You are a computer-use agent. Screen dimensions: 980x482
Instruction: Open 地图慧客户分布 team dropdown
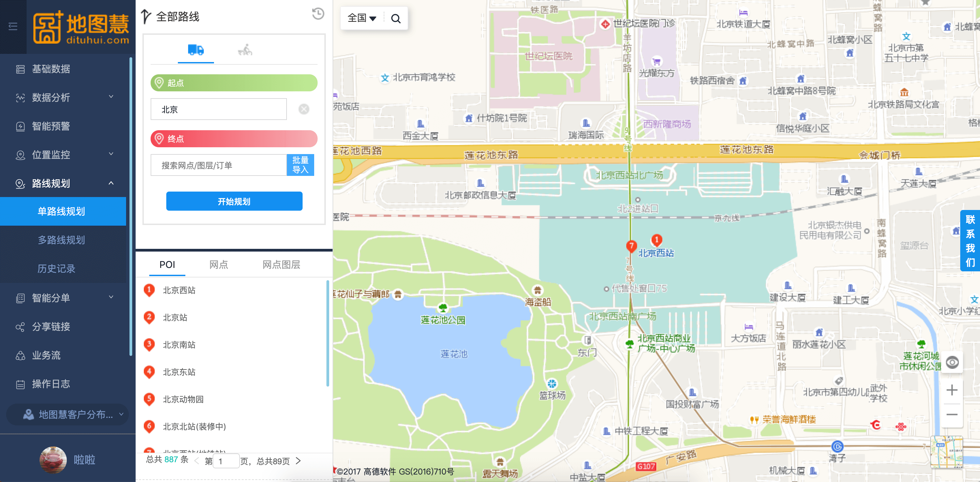coord(68,414)
